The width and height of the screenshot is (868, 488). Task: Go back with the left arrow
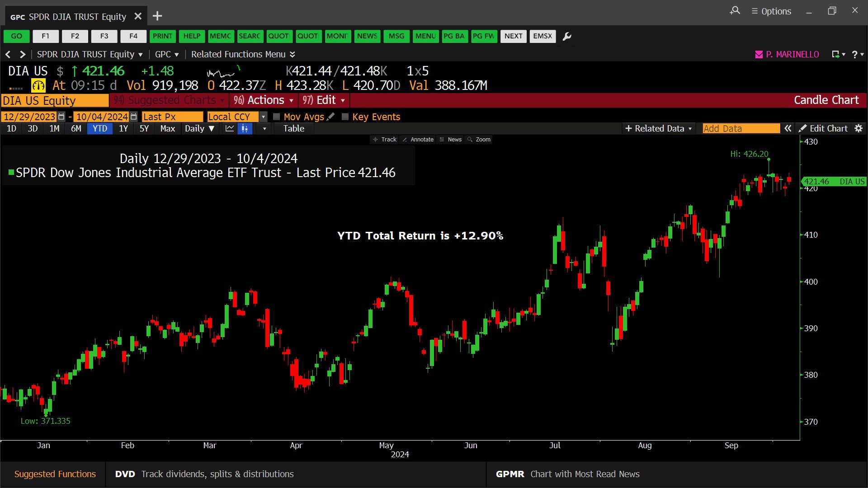click(8, 54)
